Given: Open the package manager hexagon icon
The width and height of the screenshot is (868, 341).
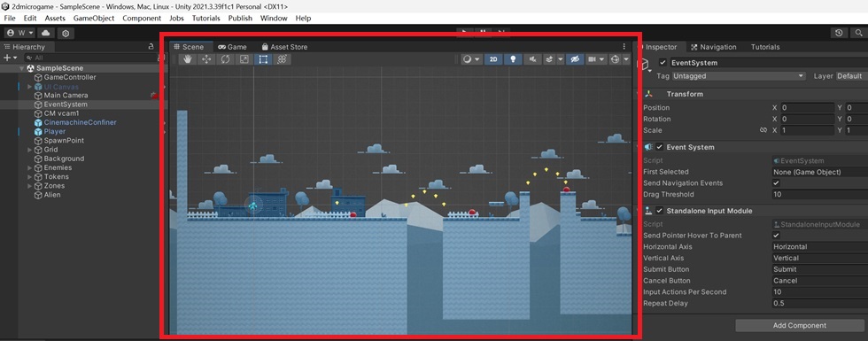Looking at the screenshot, I should (x=66, y=34).
